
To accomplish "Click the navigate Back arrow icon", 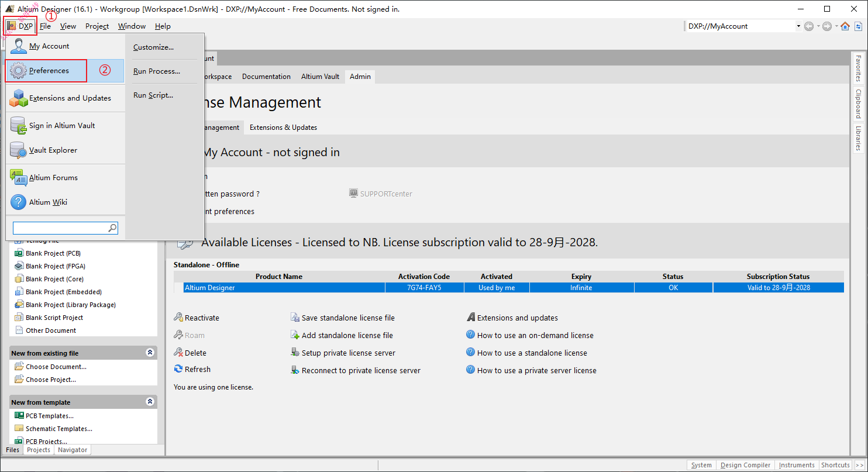I will [809, 26].
